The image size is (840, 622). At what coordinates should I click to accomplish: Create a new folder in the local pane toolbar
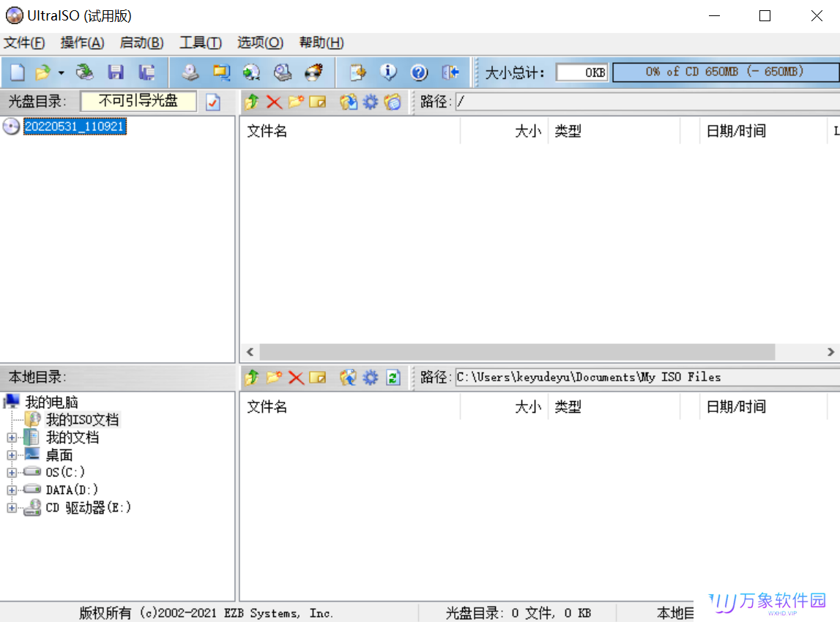(x=274, y=378)
